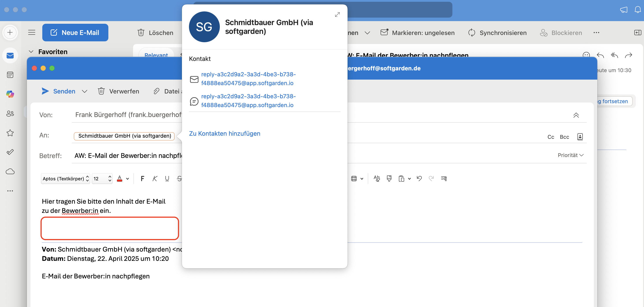Open the font size 12 selector
This screenshot has width=644, height=307.
102,178
